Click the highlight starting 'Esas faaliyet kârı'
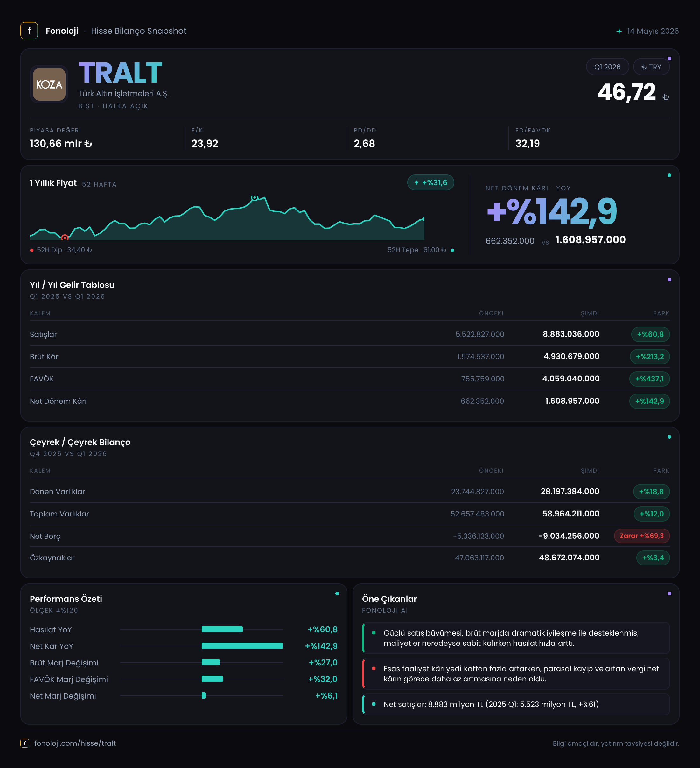The image size is (700, 768). click(516, 674)
